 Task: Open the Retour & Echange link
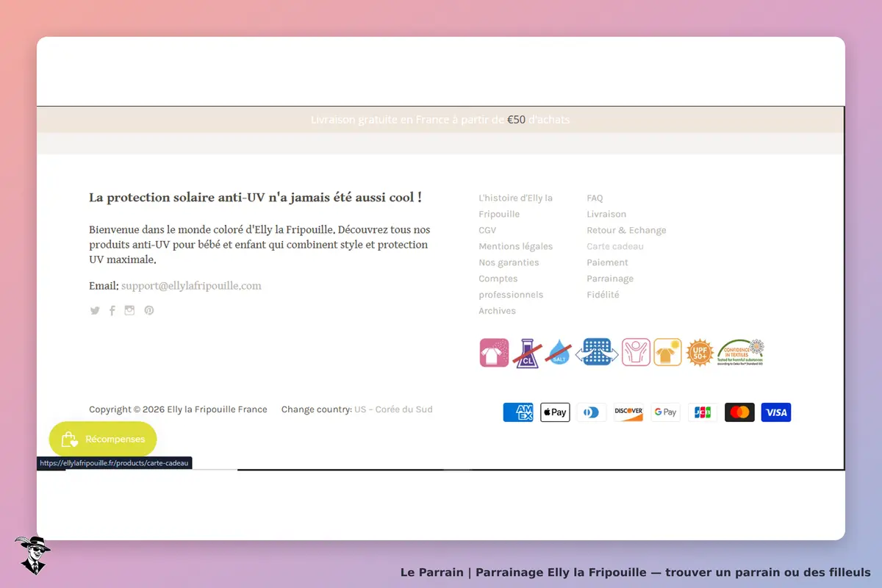626,230
